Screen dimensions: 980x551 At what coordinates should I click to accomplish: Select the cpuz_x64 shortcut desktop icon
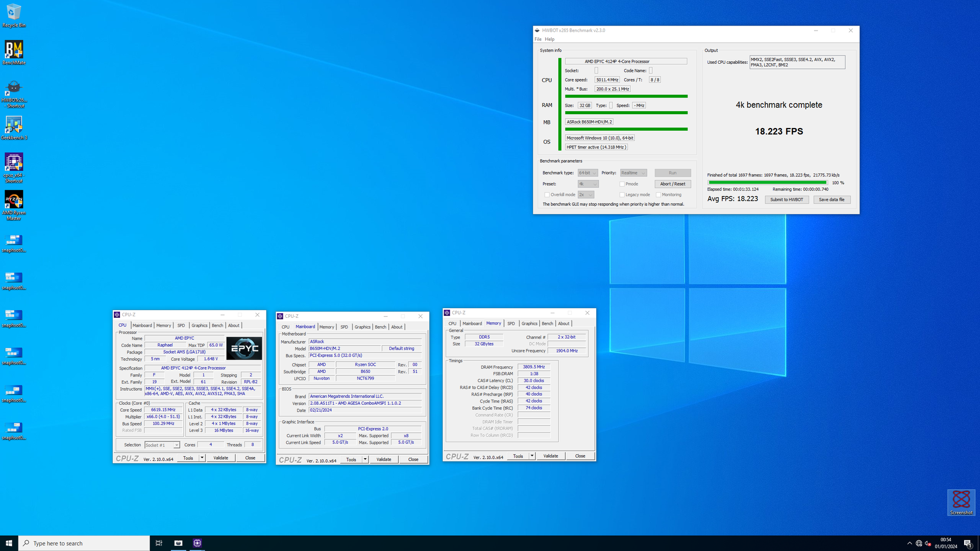[x=14, y=168]
